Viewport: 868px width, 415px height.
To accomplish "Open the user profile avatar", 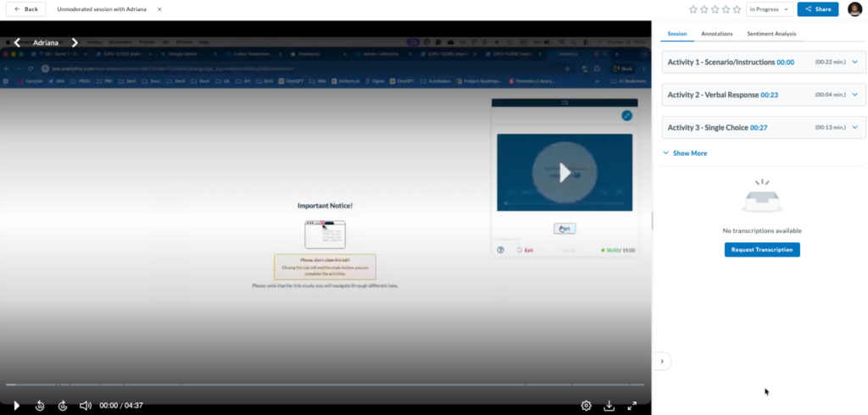I will pyautogui.click(x=854, y=9).
